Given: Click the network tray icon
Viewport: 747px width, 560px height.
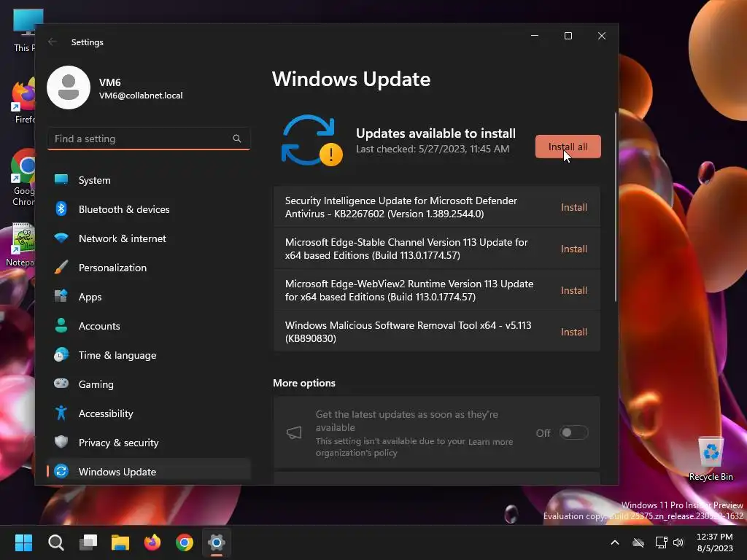Looking at the screenshot, I should [661, 542].
